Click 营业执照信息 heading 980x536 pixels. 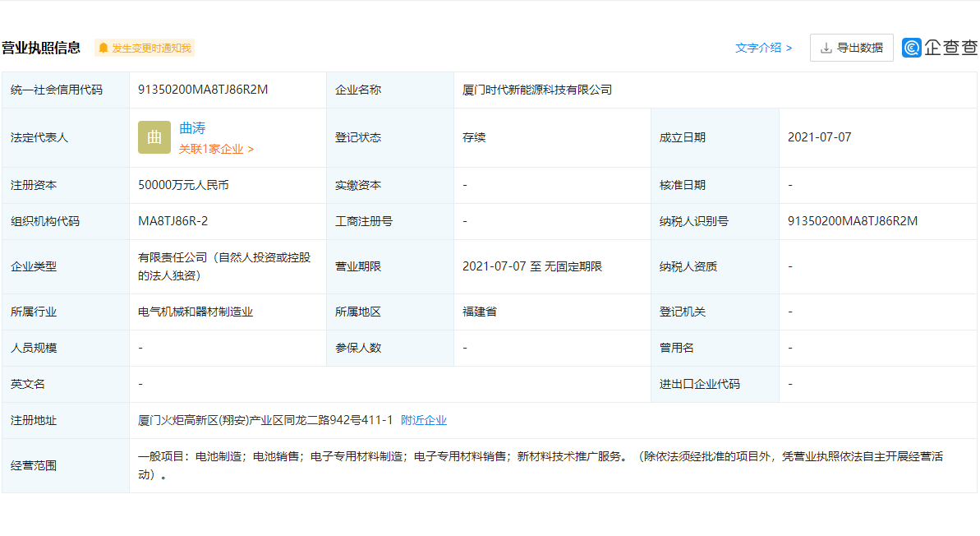click(40, 49)
